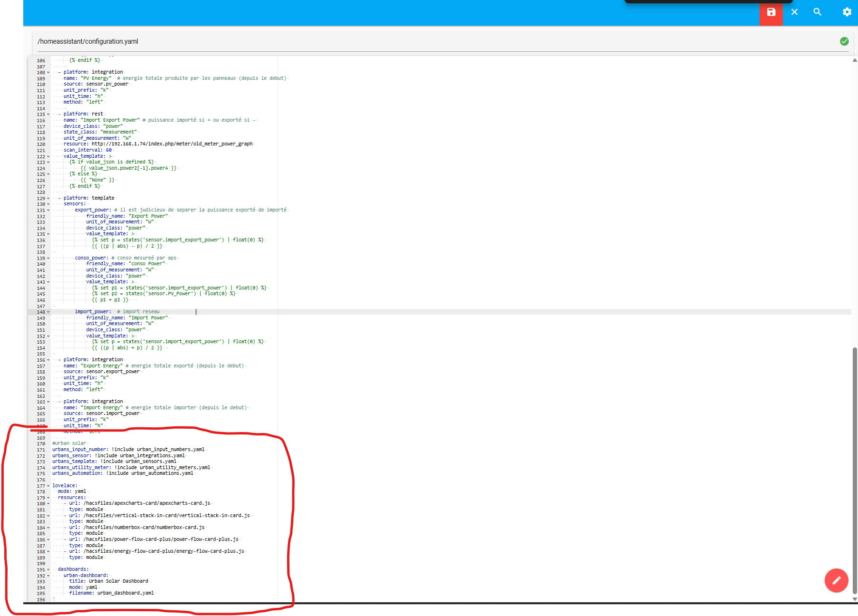The image size is (858, 616).
Task: Click line number 170 in the gutter
Action: pos(41,444)
